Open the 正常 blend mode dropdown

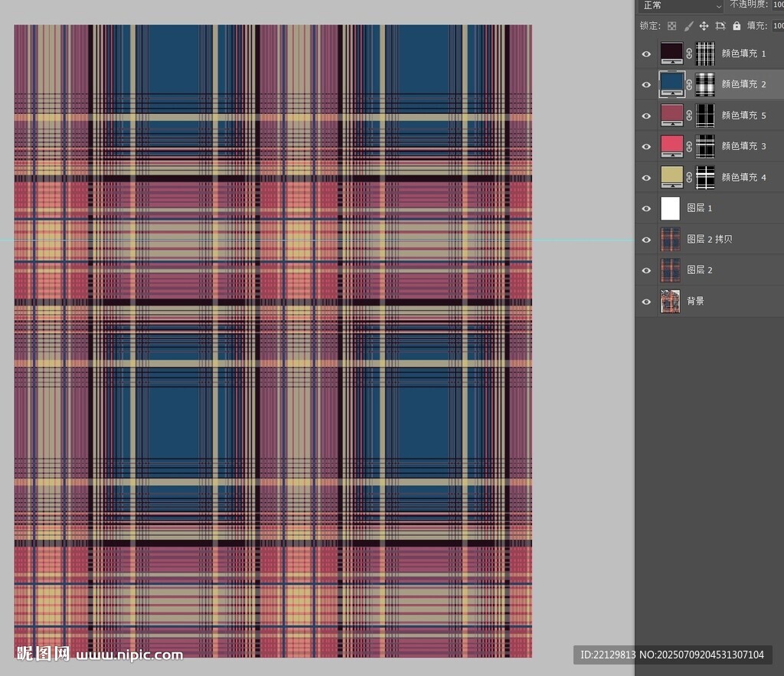click(681, 5)
